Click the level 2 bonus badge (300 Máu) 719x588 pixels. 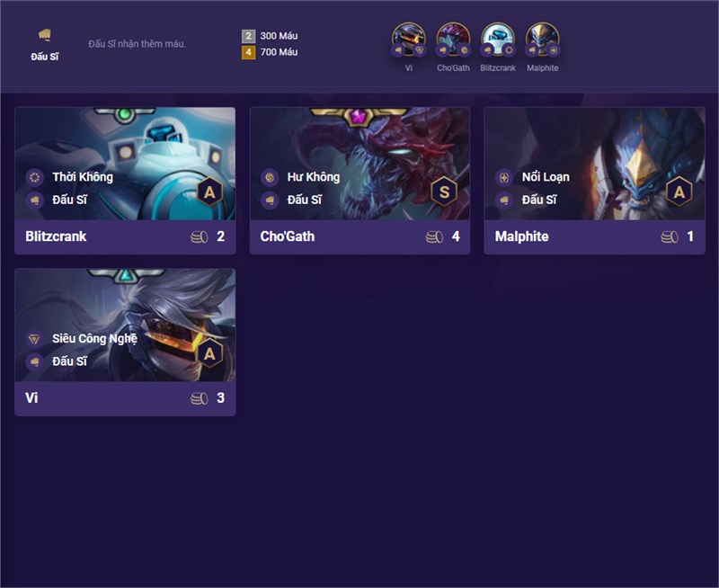pyautogui.click(x=248, y=36)
